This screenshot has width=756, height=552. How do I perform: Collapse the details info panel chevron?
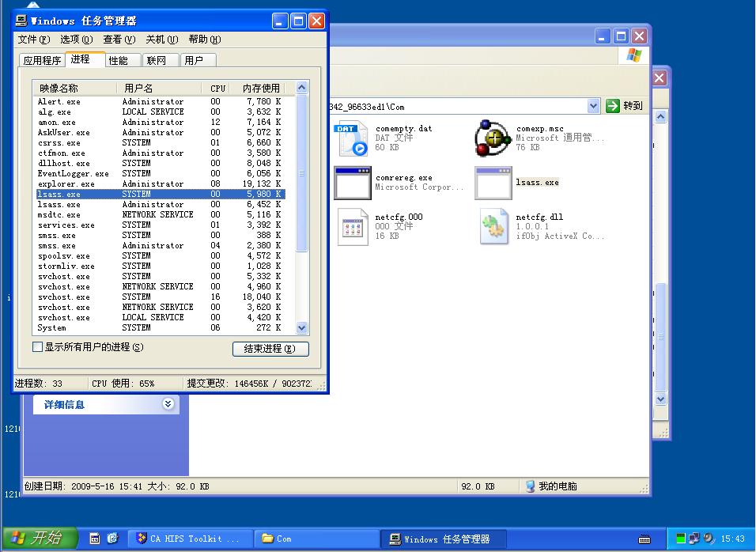168,404
